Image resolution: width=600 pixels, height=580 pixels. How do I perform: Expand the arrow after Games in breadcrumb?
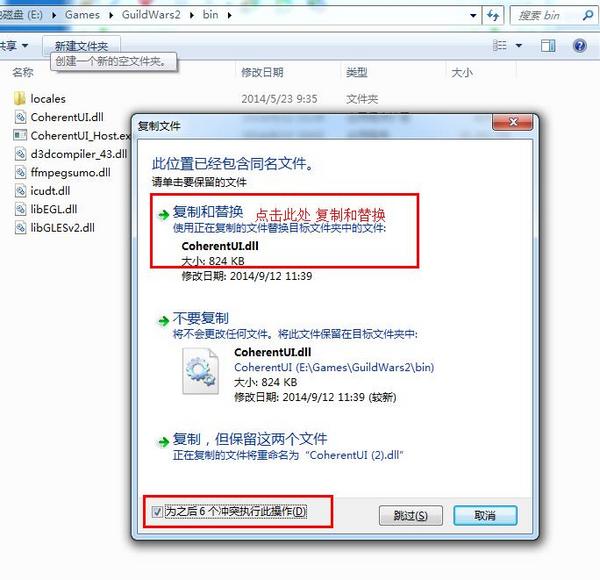pyautogui.click(x=111, y=15)
